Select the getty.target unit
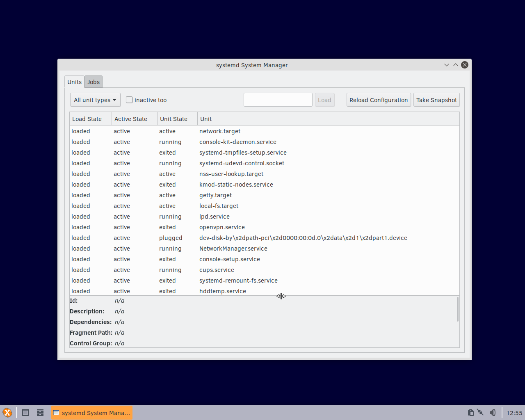Viewport: 525px width, 420px height. click(x=265, y=195)
